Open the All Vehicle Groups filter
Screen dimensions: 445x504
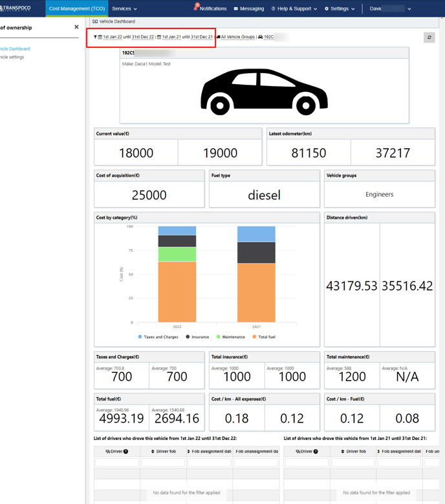[238, 37]
